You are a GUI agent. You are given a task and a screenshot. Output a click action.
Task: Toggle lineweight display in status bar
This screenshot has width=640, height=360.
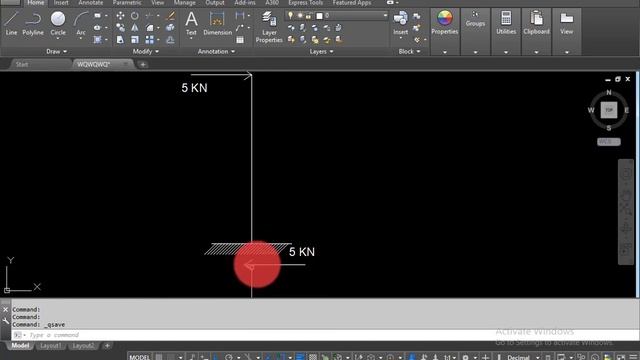point(300,357)
